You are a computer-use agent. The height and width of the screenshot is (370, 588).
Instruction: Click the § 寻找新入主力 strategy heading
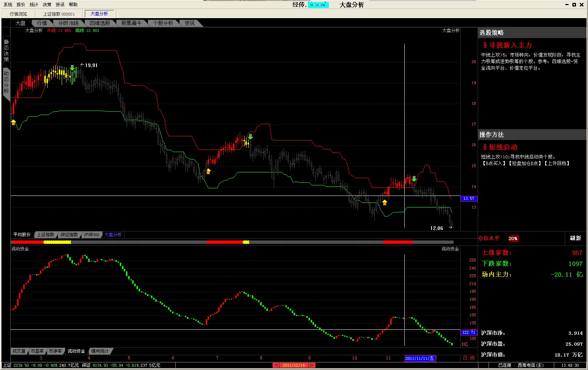click(x=507, y=45)
